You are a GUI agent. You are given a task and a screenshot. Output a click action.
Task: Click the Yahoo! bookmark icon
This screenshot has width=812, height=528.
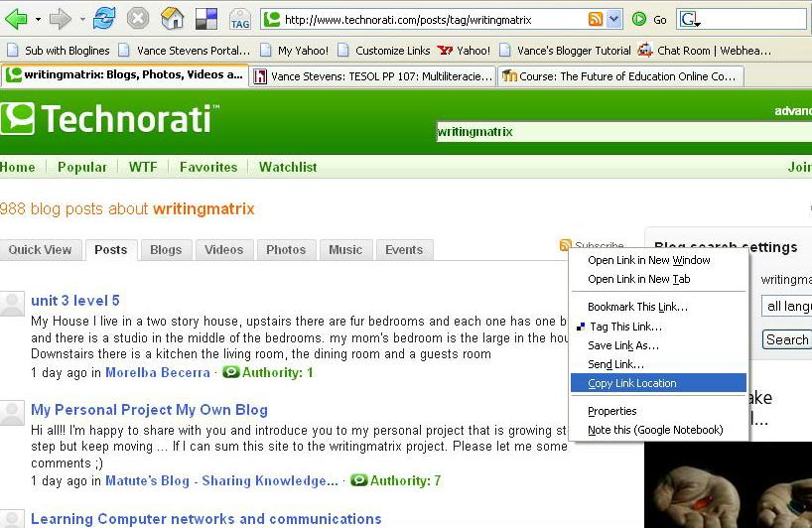click(445, 51)
